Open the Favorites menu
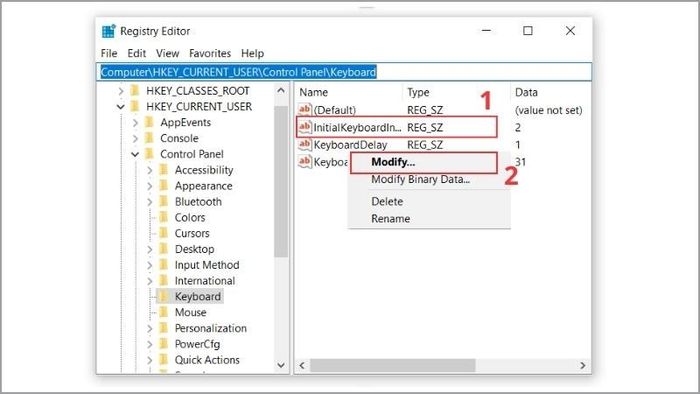The image size is (700, 394). (210, 53)
